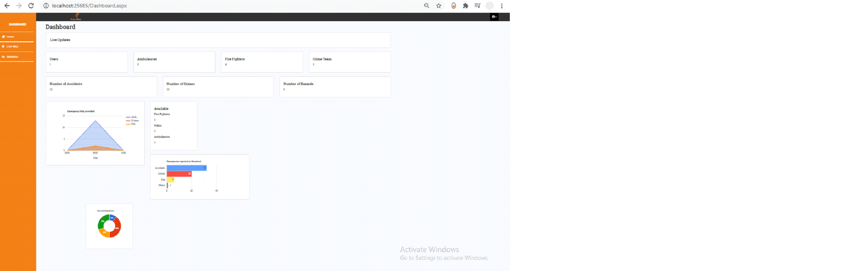Click the browser forward arrow
Screen dimensions: 868x271
(x=19, y=6)
